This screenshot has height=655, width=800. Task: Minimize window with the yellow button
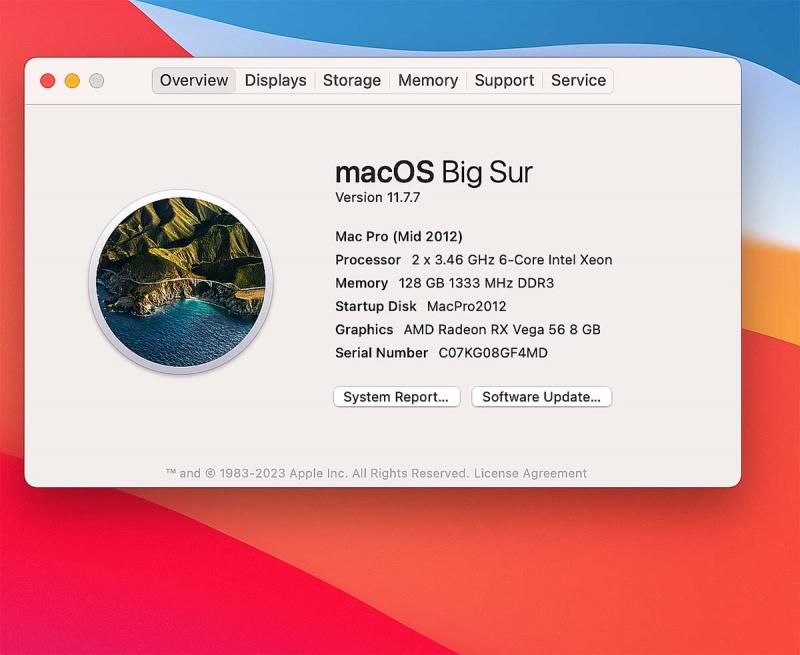(x=72, y=81)
